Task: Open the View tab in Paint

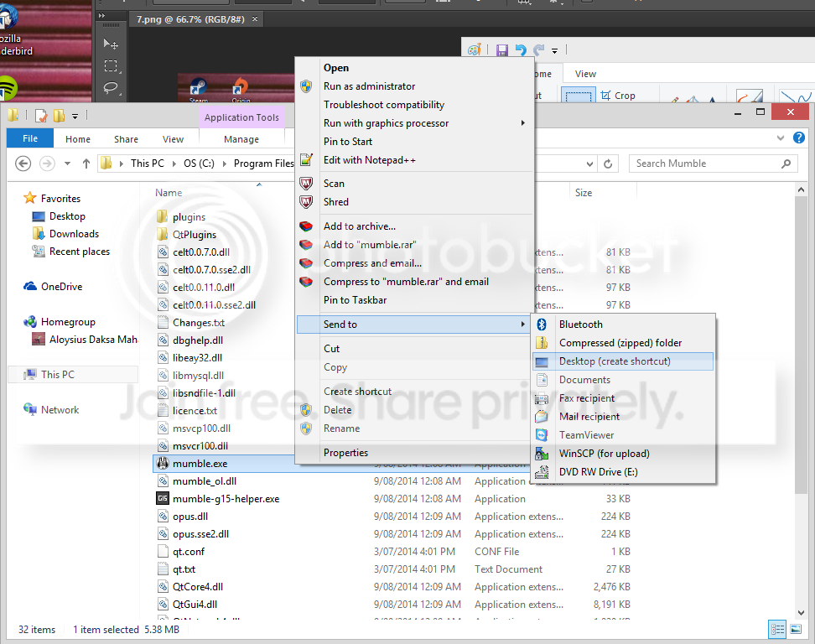Action: (585, 74)
